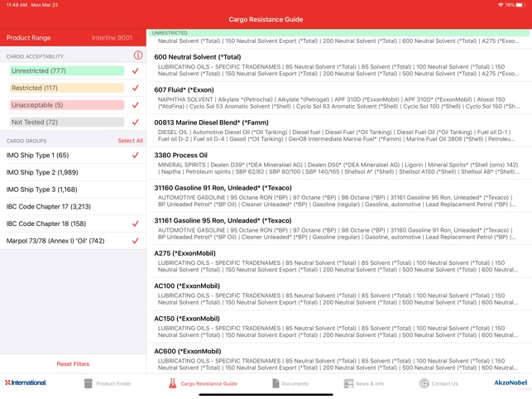The image size is (532, 399).
Task: Tap the green Unrestricted (777) color bar
Action: pos(67,70)
